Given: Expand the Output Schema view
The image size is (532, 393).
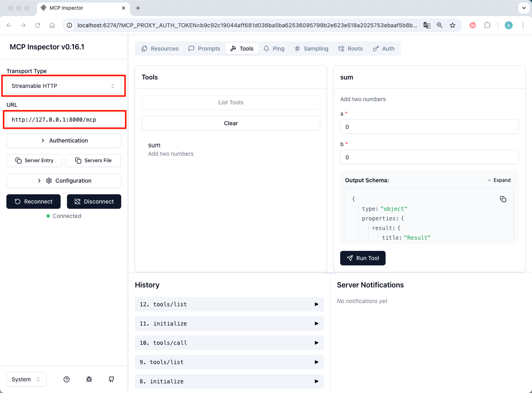Looking at the screenshot, I should click(x=499, y=180).
